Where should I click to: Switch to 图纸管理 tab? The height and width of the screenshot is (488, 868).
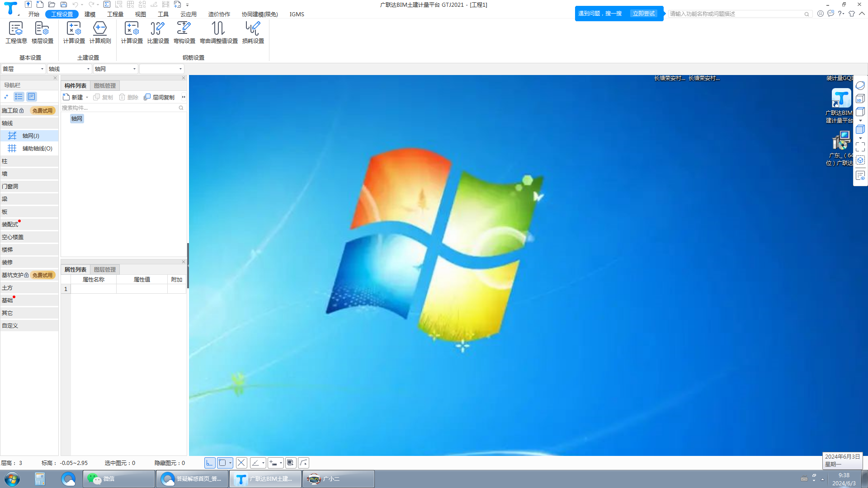click(105, 85)
